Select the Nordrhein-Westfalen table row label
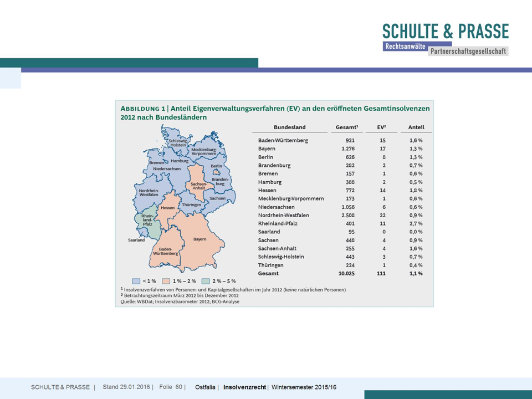The height and width of the screenshot is (399, 532). tap(285, 215)
